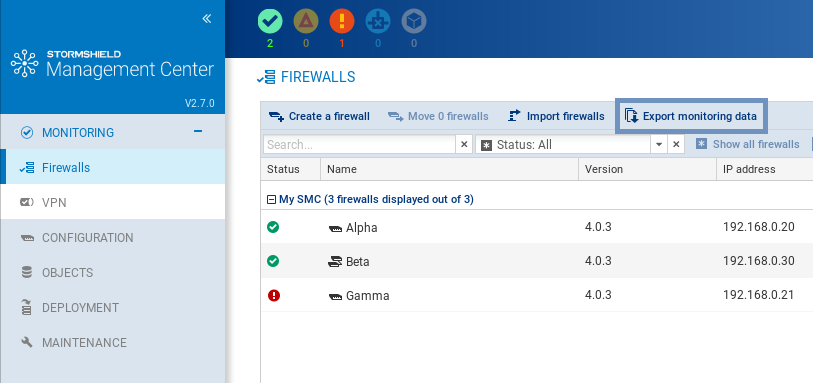Click the Gamma row version 4.0.3
Screen dimensions: 813x383
coord(598,295)
